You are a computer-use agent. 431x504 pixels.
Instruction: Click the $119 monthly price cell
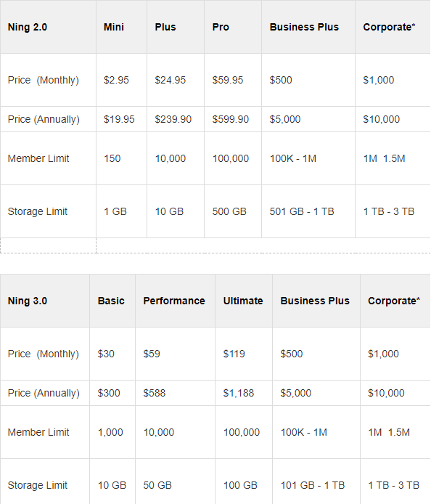[244, 354]
